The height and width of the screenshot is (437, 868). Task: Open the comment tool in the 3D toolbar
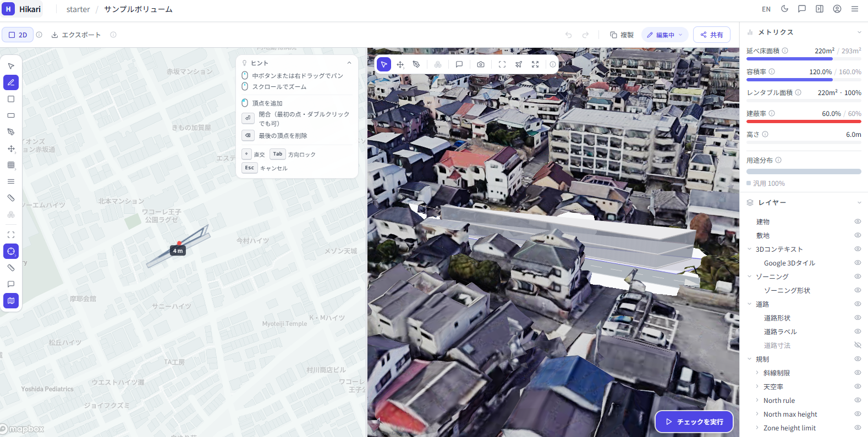pos(459,64)
